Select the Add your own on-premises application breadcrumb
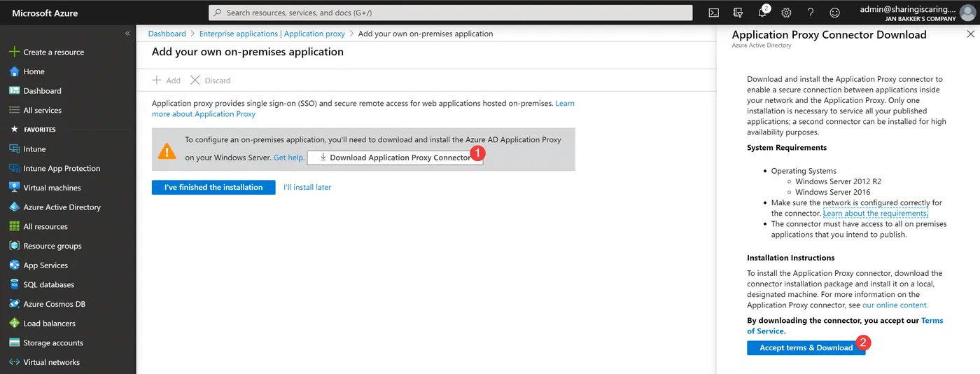Viewport: 980px width, 374px height. 426,34
